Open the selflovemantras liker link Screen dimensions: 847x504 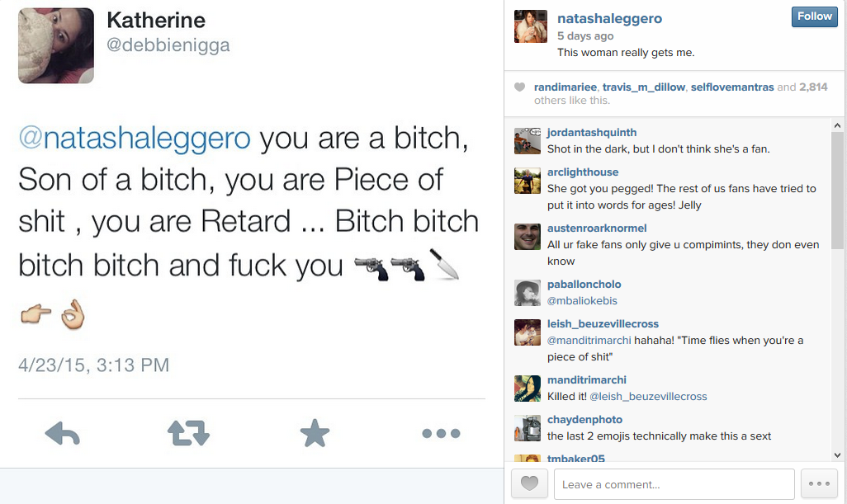point(731,87)
